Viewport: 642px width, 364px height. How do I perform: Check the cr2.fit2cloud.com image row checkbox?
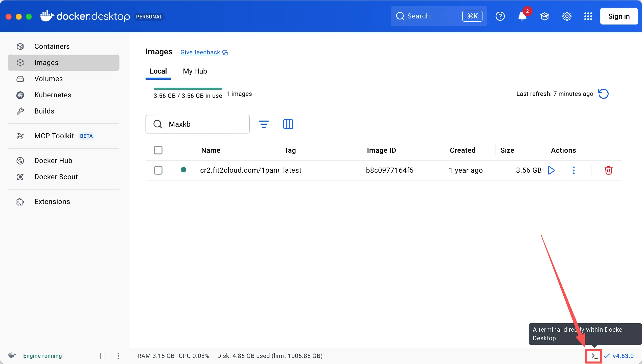tap(158, 170)
